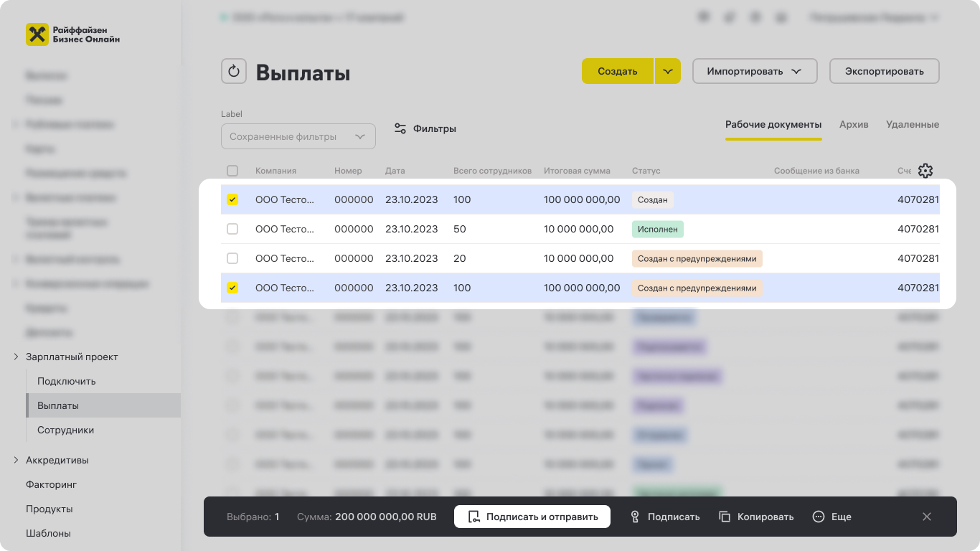Open the Импортировать dropdown
This screenshot has height=551, width=980.
[x=755, y=71]
